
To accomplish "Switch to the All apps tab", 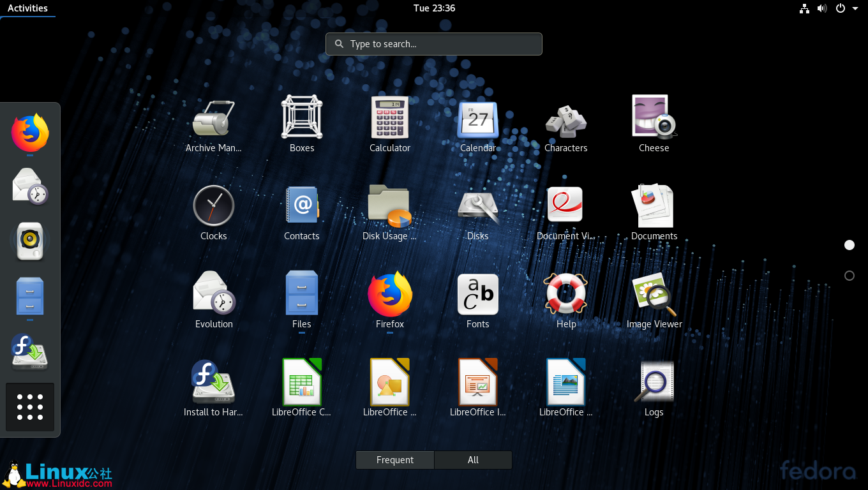I will click(473, 460).
